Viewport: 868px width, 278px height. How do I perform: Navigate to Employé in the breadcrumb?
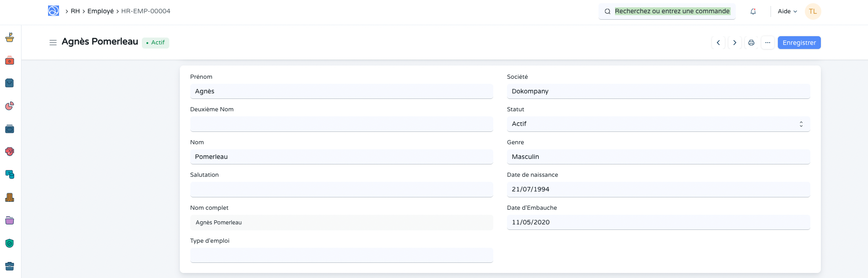[x=101, y=11]
